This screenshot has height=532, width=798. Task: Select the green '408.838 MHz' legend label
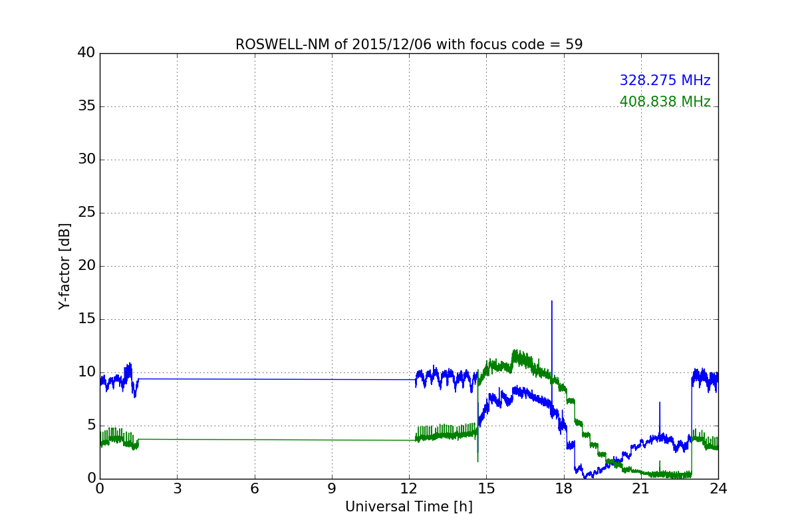coord(665,102)
